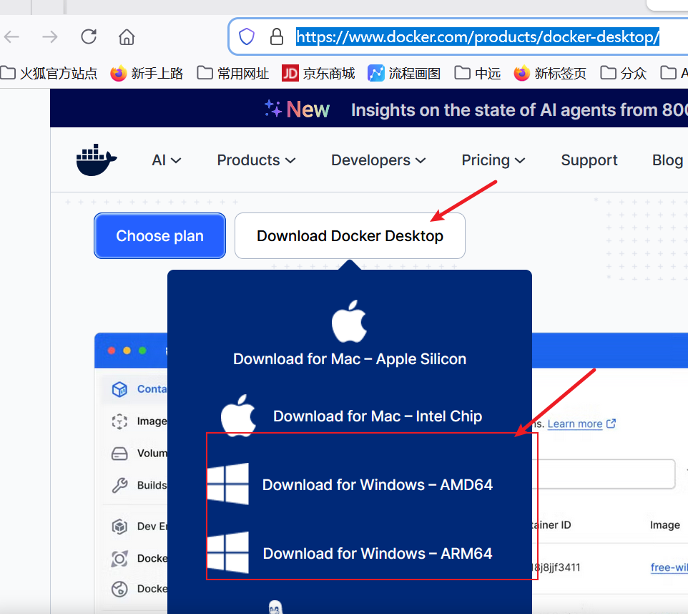Open the Learn more link
This screenshot has height=616, width=688.
pos(581,424)
